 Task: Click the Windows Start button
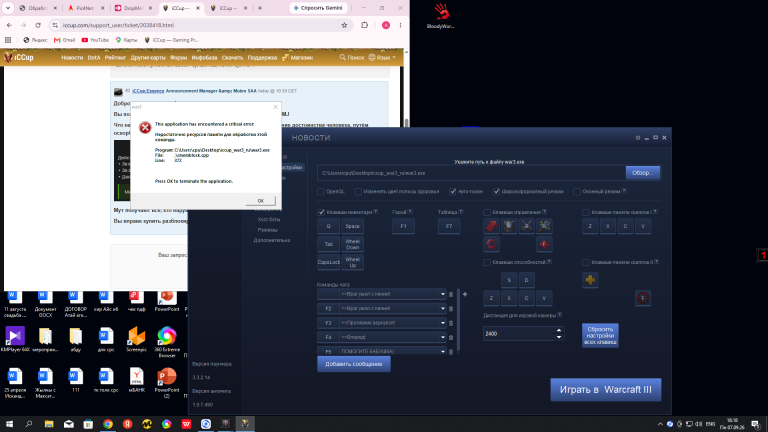pyautogui.click(x=9, y=424)
